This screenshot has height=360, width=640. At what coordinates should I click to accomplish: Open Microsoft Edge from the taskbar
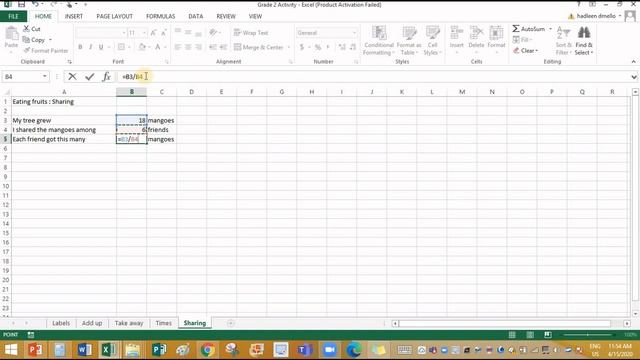pyautogui.click(x=354, y=350)
